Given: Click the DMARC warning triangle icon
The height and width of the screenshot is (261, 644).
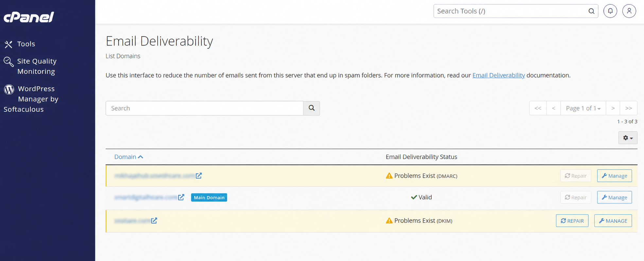Looking at the screenshot, I should pyautogui.click(x=389, y=176).
